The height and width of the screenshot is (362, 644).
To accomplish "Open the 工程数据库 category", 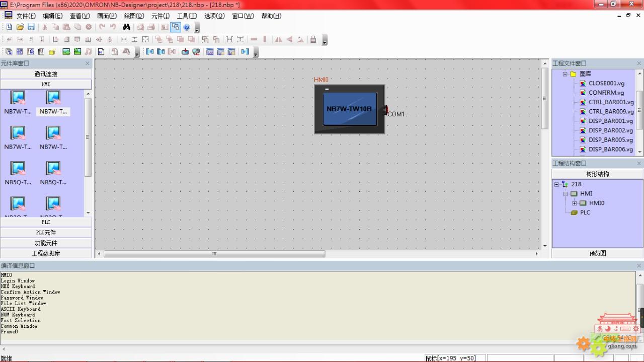I will click(46, 254).
